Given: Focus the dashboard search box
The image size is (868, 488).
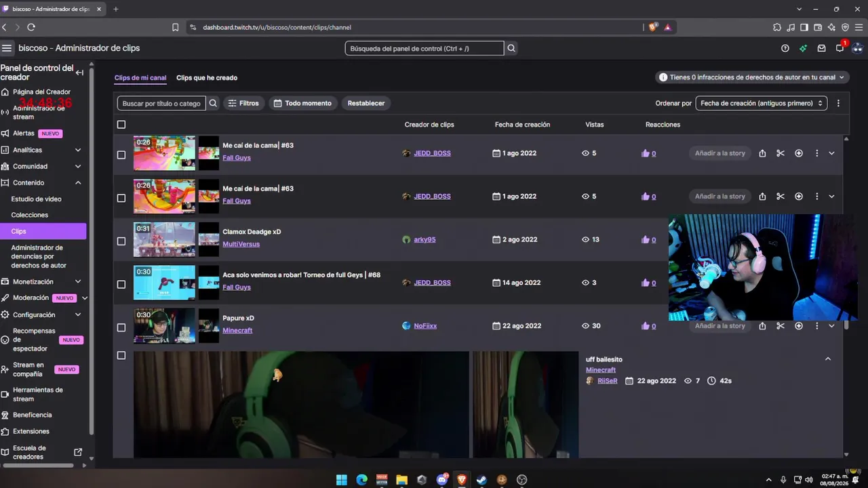Looking at the screenshot, I should 425,48.
